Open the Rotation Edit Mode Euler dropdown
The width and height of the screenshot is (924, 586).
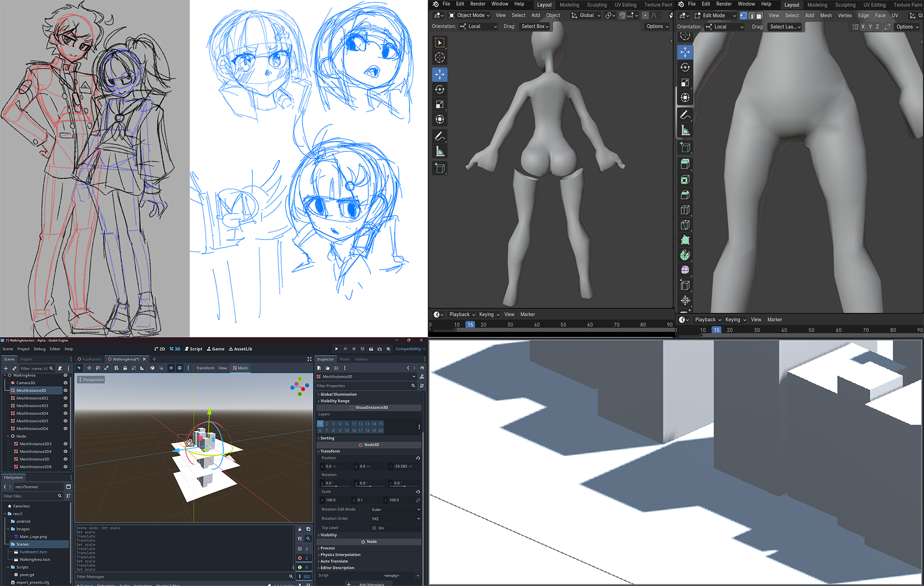click(395, 509)
